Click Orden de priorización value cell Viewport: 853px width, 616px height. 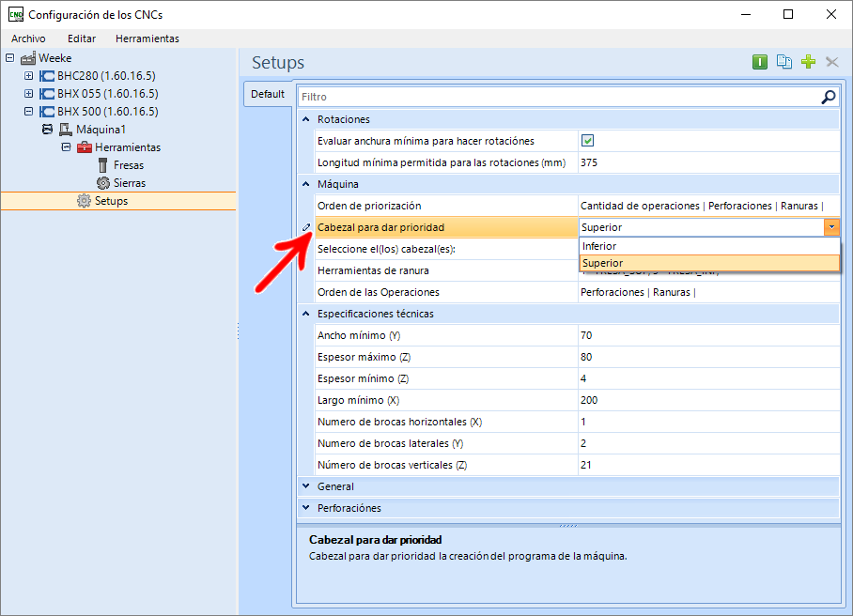click(709, 206)
